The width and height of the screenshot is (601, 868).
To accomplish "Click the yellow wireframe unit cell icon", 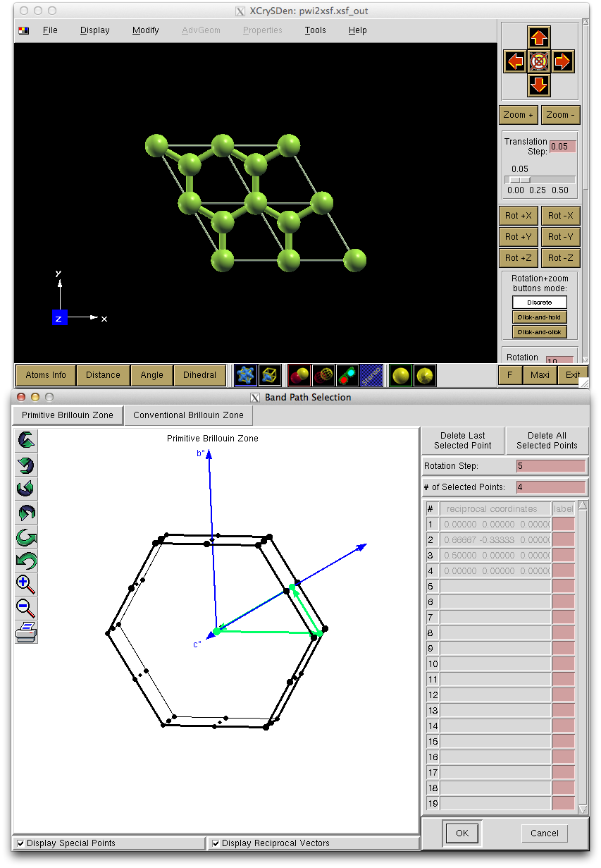I will [270, 375].
